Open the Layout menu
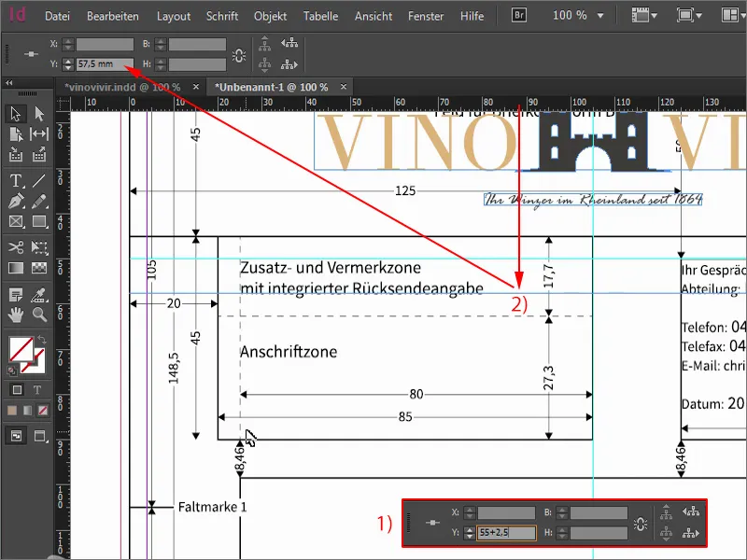This screenshot has width=747, height=560. [x=174, y=16]
